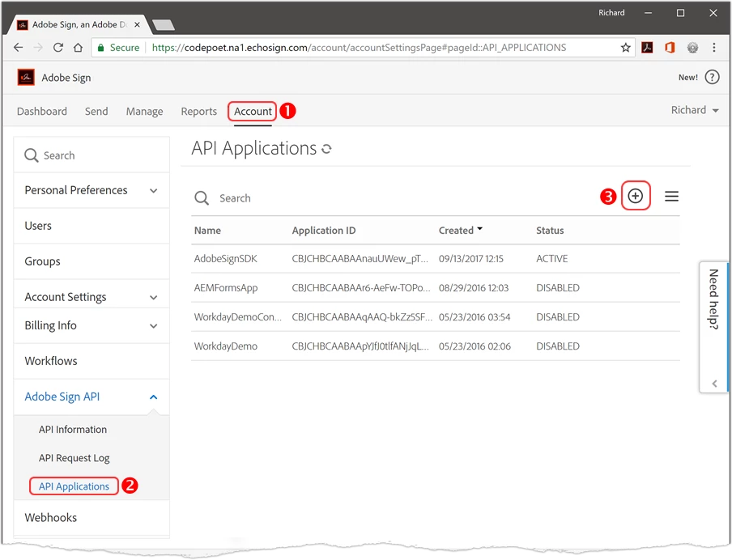Bookmark this page with the star icon
The image size is (732, 560).
tap(626, 48)
